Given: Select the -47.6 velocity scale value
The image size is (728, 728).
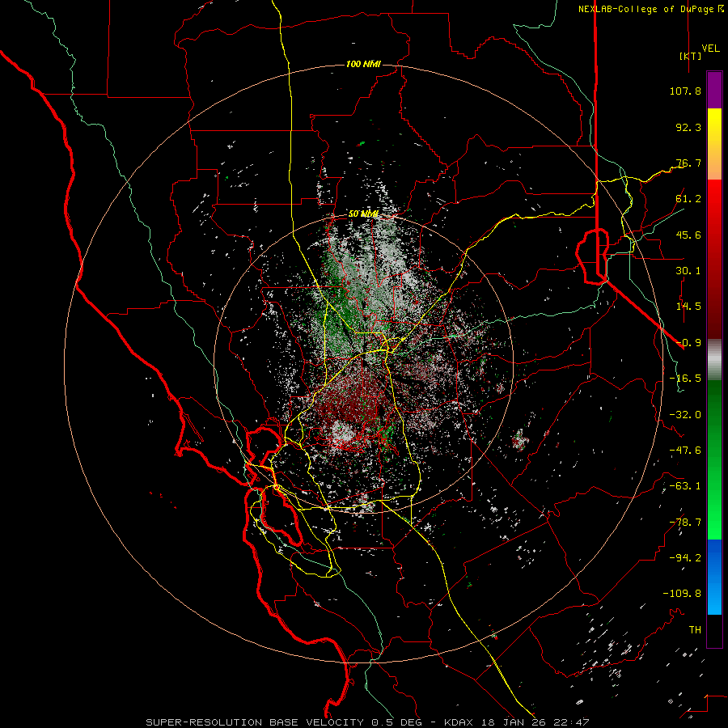Looking at the screenshot, I should tap(685, 451).
